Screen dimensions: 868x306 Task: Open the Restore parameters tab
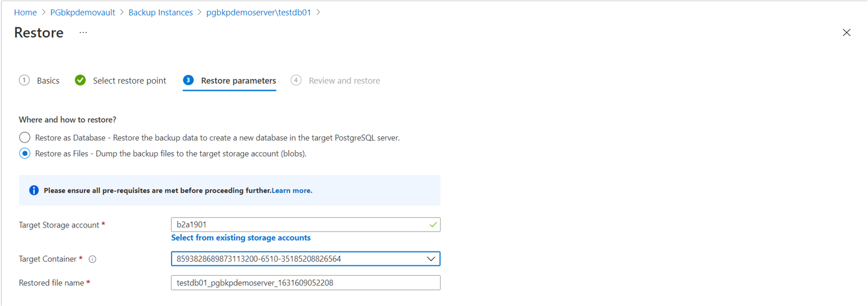(x=239, y=81)
